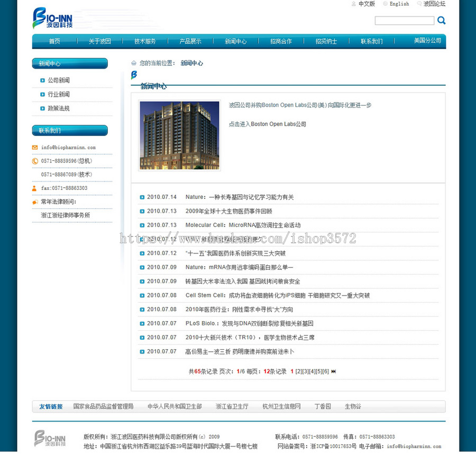Click the person icon next to 中文版

[353, 4]
